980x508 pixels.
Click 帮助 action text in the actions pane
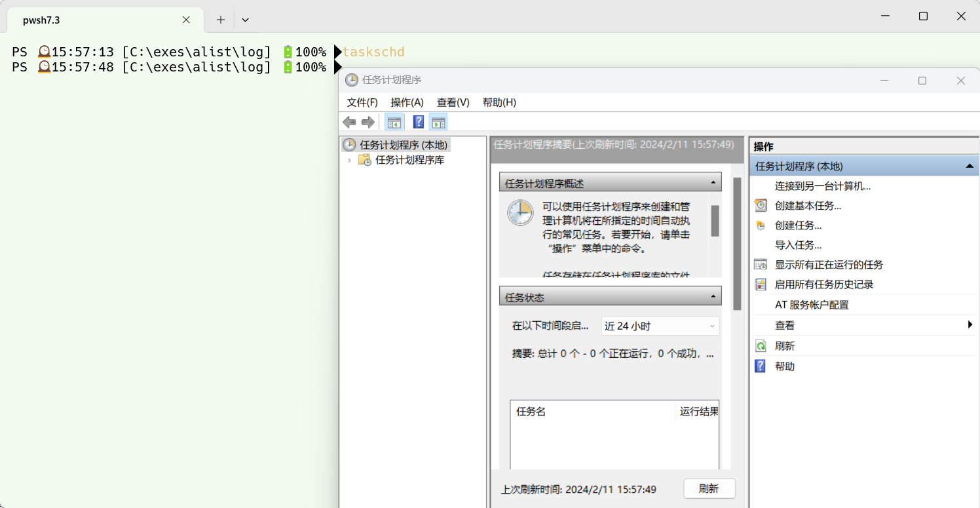coord(785,366)
